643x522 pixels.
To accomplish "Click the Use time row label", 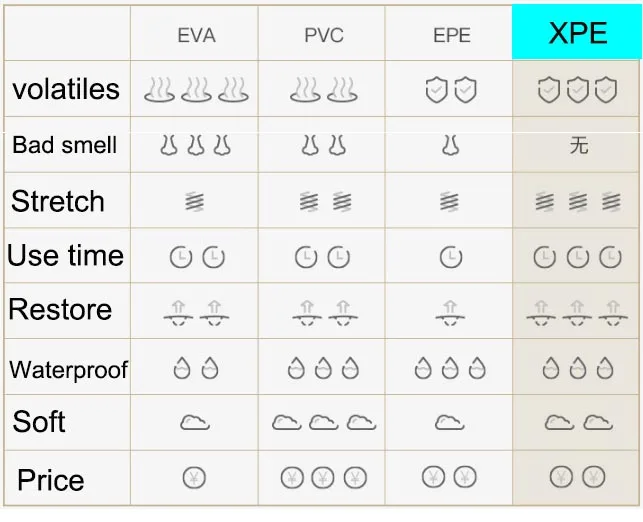I will click(x=65, y=255).
